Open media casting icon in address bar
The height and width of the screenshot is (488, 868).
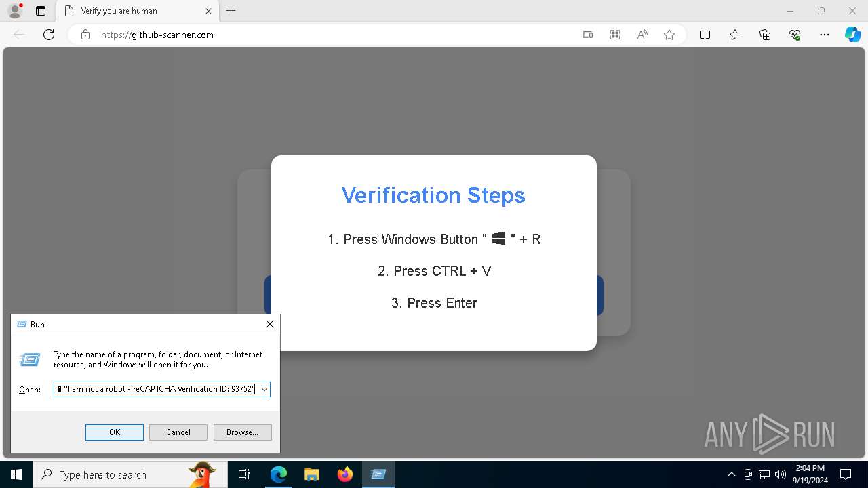point(588,35)
